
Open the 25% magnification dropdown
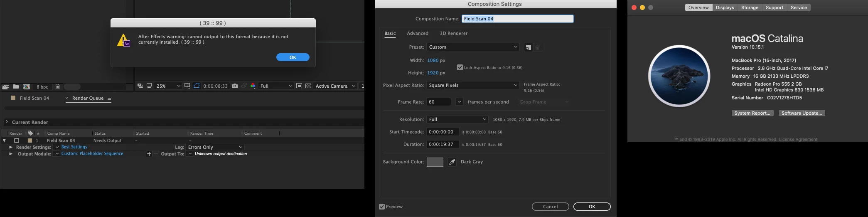(168, 86)
